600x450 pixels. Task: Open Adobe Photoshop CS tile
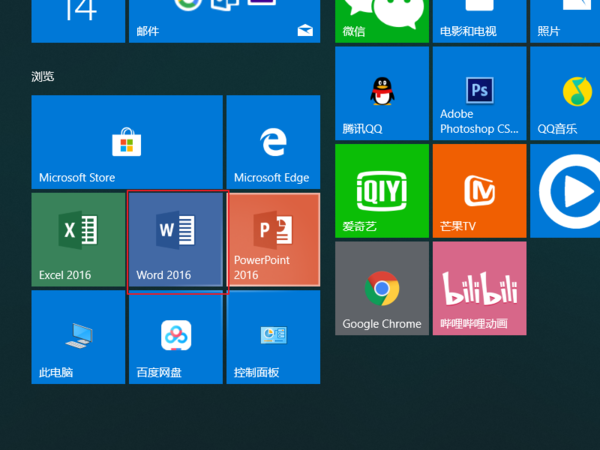(479, 93)
